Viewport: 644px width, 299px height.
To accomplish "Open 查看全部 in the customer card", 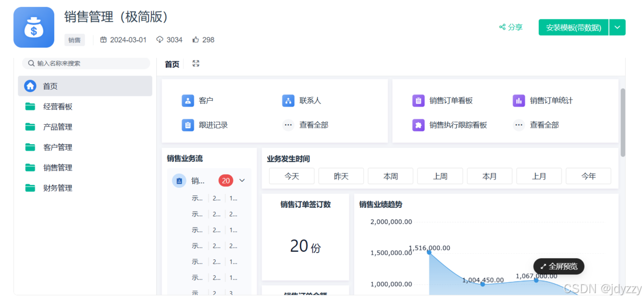I will point(314,125).
